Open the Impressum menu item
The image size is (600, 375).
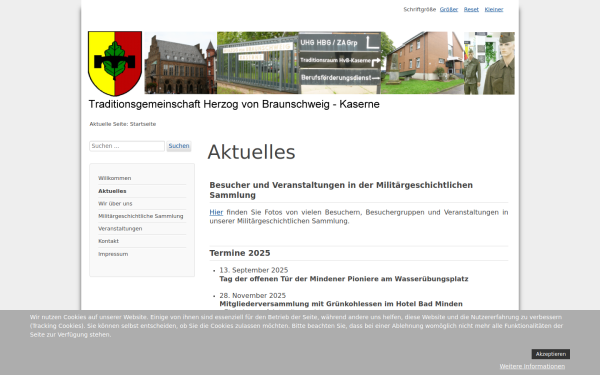(113, 254)
